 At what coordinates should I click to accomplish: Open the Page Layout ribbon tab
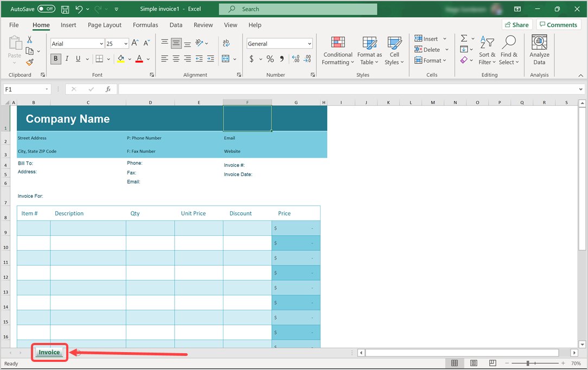(105, 25)
